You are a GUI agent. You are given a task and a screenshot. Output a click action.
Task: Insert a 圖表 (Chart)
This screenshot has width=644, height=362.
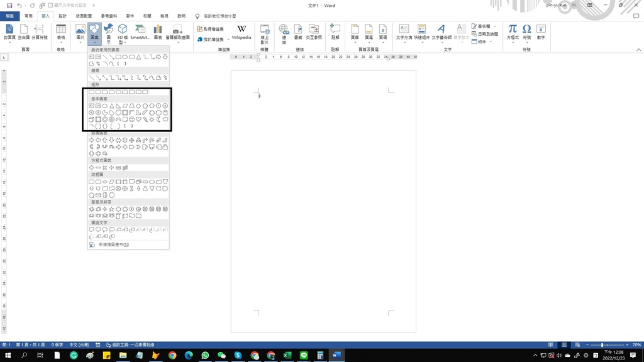[158, 32]
